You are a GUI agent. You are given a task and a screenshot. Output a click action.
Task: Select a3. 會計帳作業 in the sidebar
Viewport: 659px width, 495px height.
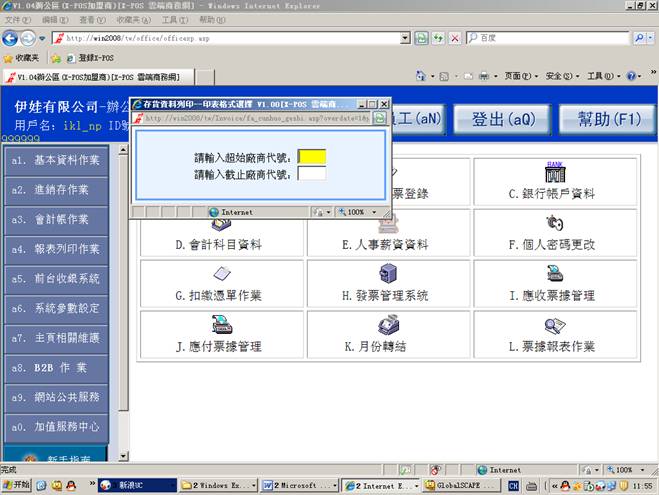click(x=55, y=219)
